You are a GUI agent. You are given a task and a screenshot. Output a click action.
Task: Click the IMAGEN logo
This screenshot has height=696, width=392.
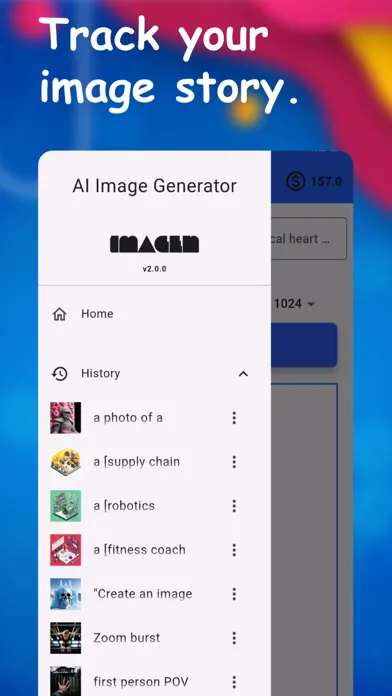coord(154,244)
